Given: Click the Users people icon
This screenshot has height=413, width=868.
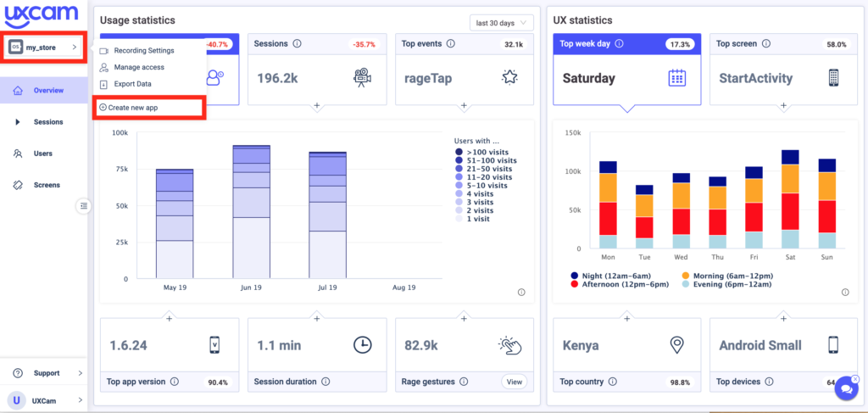Looking at the screenshot, I should pyautogui.click(x=18, y=153).
